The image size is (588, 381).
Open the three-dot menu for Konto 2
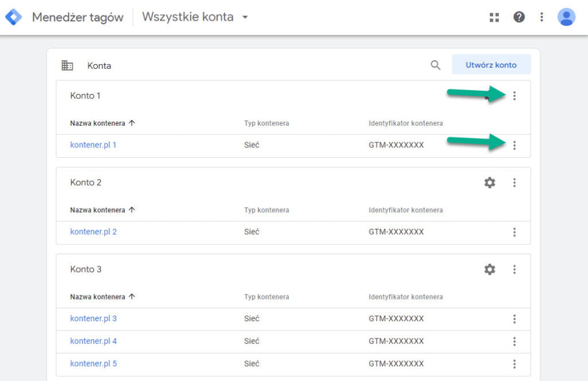pos(514,182)
